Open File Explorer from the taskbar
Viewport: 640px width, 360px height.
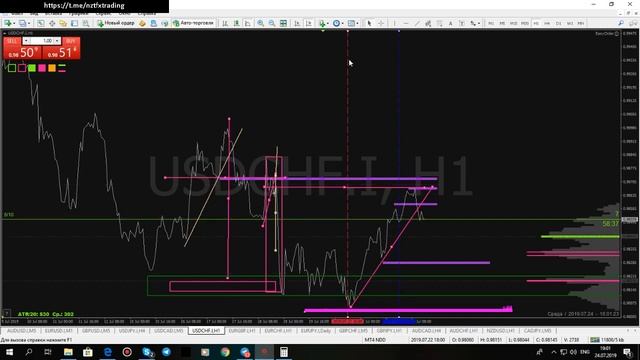point(68,352)
